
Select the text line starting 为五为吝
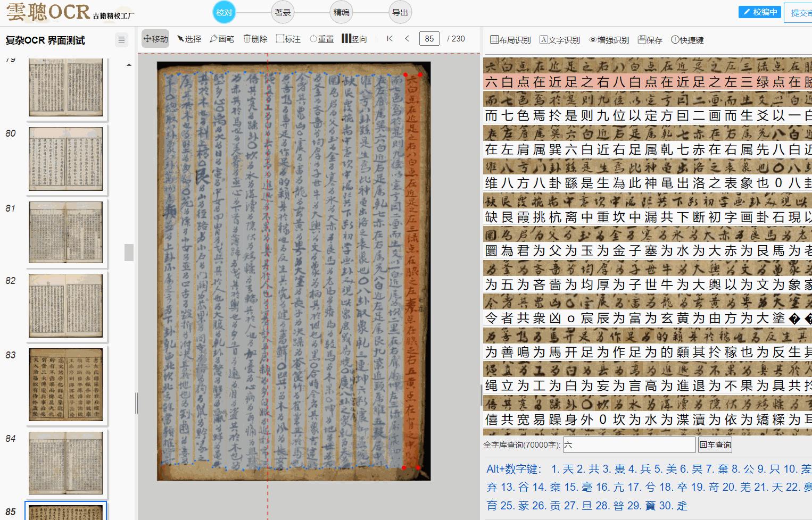648,284
